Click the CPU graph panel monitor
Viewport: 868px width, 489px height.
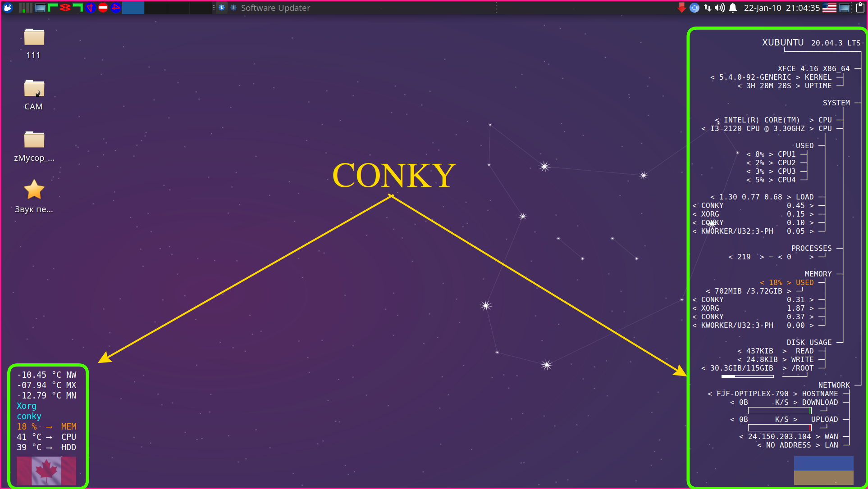point(26,8)
